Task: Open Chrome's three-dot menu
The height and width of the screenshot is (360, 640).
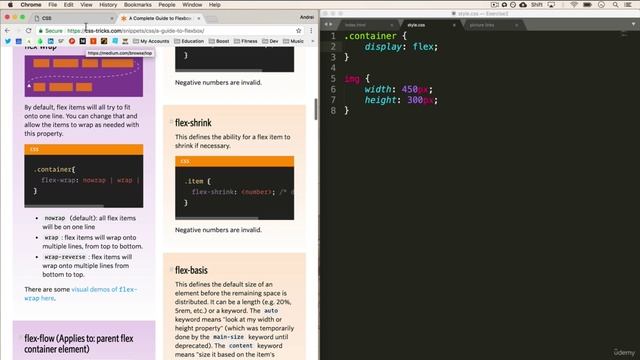Action: click(311, 31)
